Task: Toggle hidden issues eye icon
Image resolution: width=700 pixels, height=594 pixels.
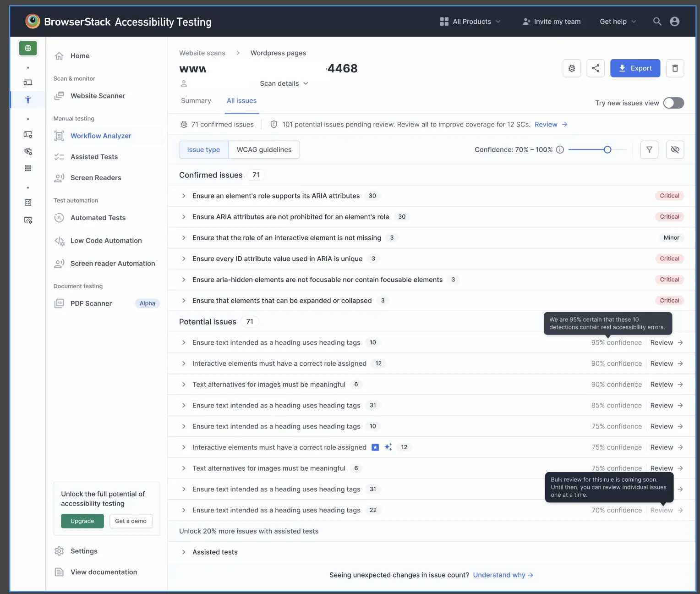Action: pos(675,149)
